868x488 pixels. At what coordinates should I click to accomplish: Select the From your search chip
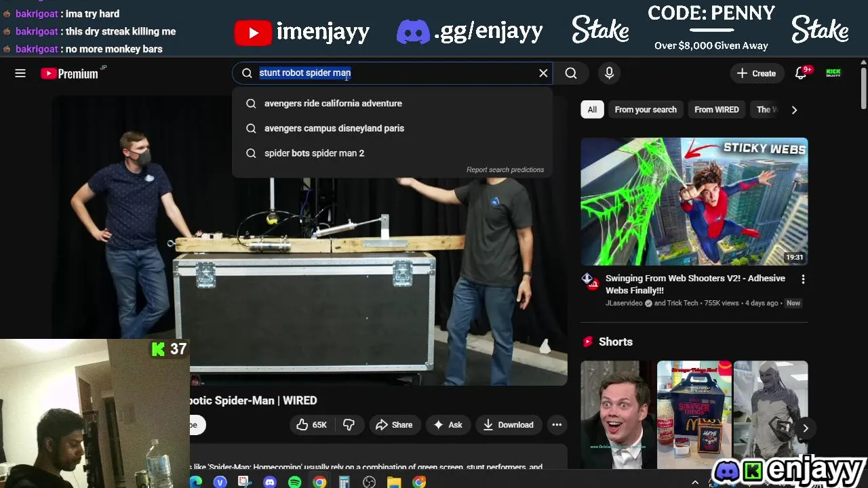click(x=646, y=110)
